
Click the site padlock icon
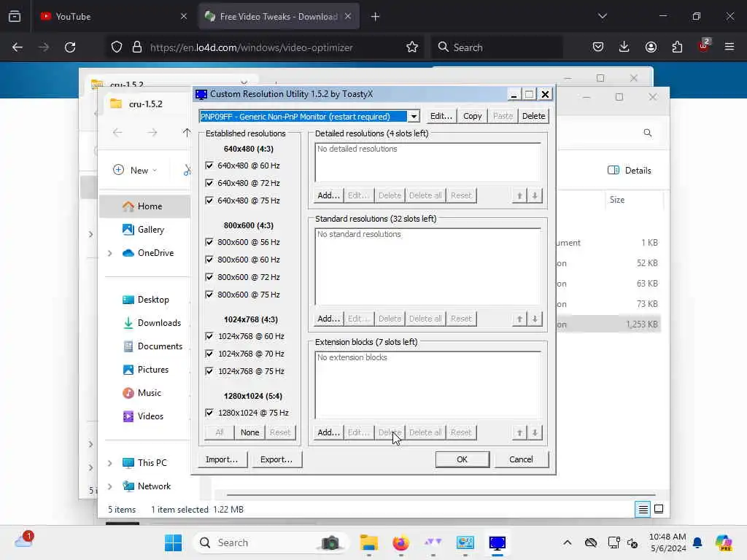click(x=137, y=47)
